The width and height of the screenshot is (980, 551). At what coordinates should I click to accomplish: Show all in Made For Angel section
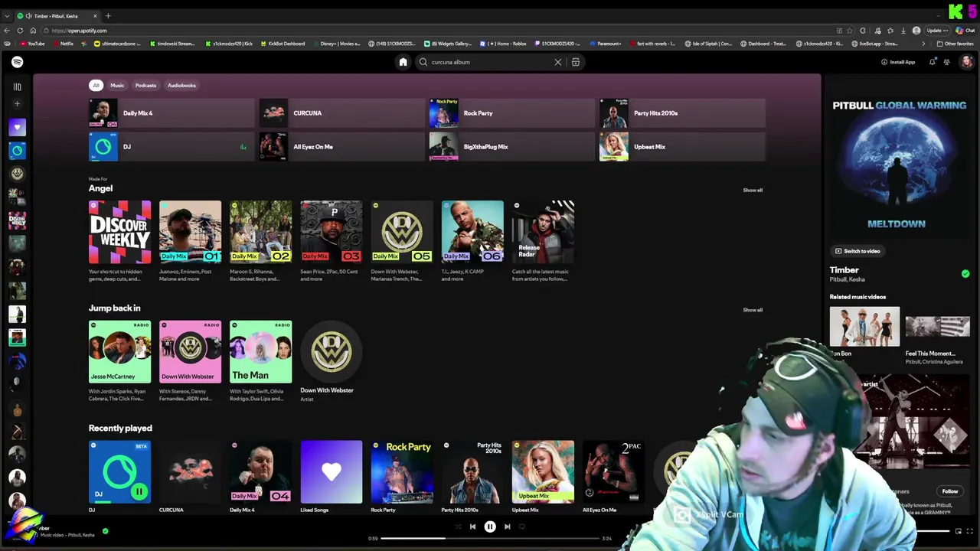point(753,190)
